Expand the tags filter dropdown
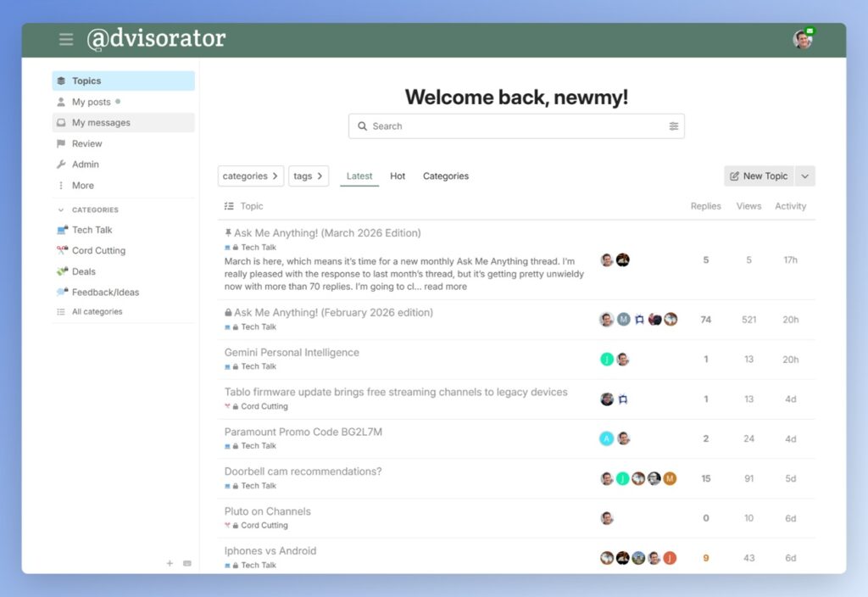The height and width of the screenshot is (597, 868). coord(308,176)
